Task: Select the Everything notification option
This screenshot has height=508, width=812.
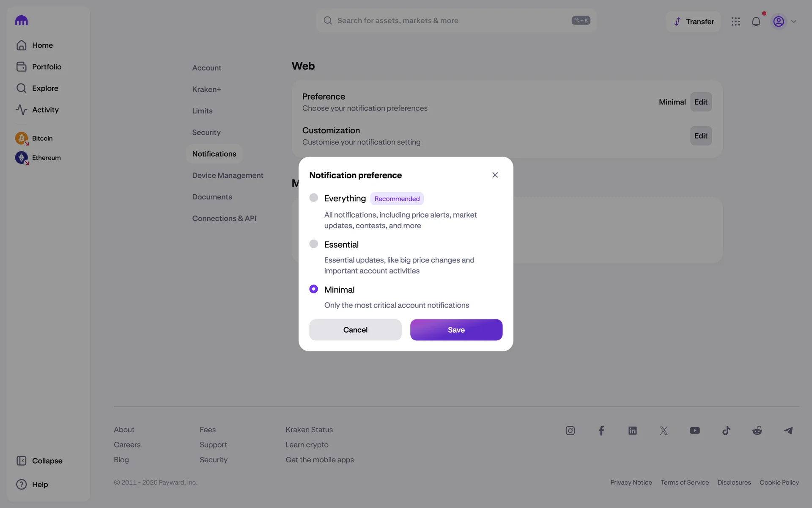Action: 313,198
